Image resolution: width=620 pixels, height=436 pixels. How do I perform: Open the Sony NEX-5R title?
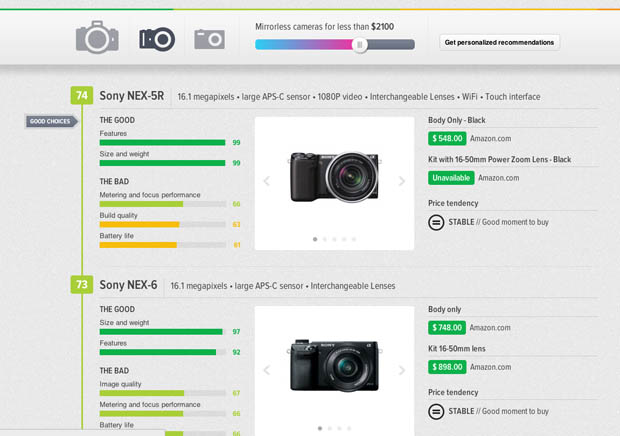(132, 96)
